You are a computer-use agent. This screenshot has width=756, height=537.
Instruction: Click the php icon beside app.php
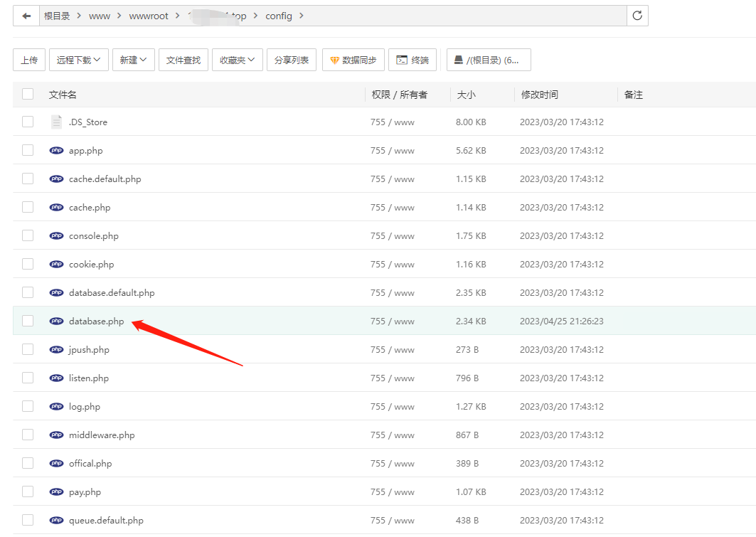tap(56, 150)
